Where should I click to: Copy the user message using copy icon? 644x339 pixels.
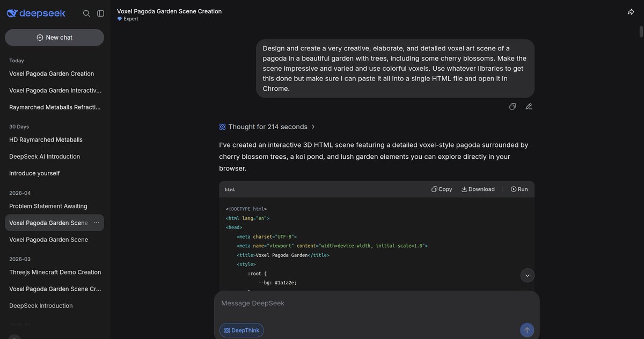click(513, 106)
